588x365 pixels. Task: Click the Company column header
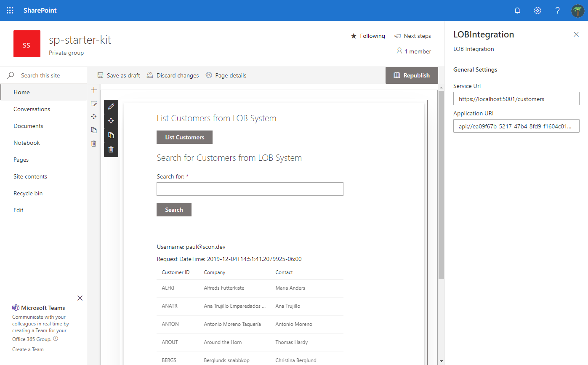tap(215, 272)
